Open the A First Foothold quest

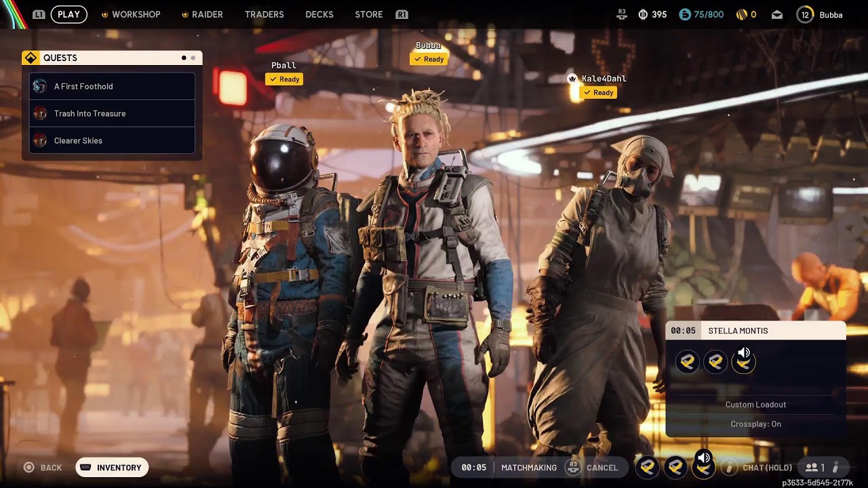tap(113, 86)
